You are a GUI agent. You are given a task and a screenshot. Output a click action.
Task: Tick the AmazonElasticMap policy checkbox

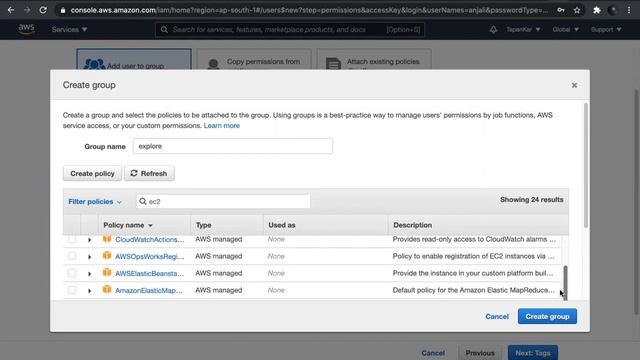pyautogui.click(x=72, y=290)
